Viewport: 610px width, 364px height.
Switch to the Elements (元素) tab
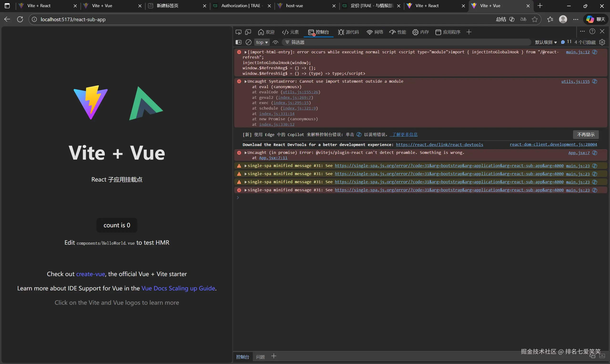290,32
